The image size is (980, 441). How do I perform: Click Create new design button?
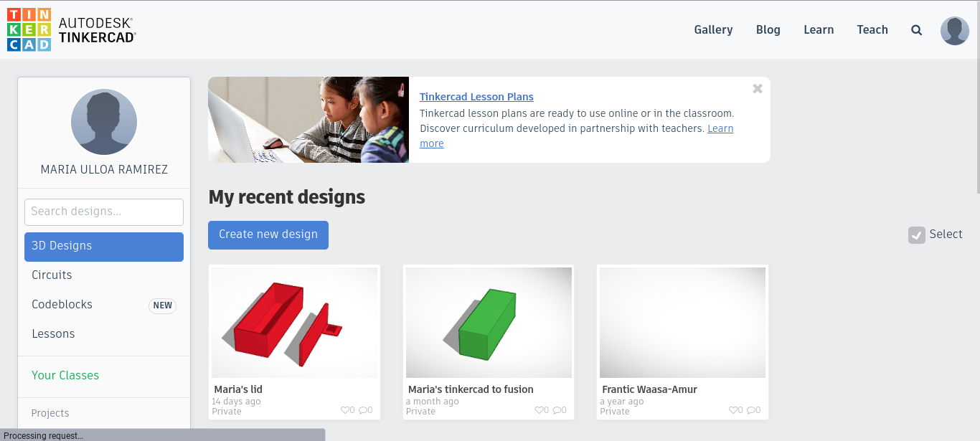click(268, 234)
